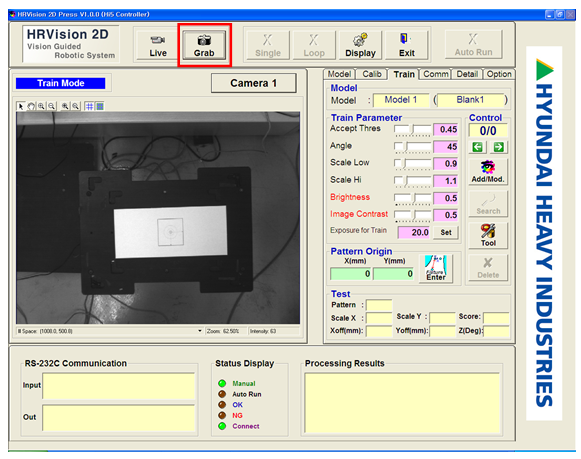Open the Space coordinates dropdown arrow

coord(200,331)
